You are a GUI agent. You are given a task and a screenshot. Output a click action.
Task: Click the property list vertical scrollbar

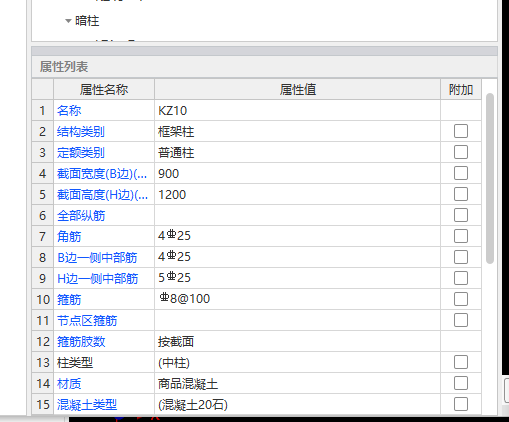pyautogui.click(x=490, y=179)
